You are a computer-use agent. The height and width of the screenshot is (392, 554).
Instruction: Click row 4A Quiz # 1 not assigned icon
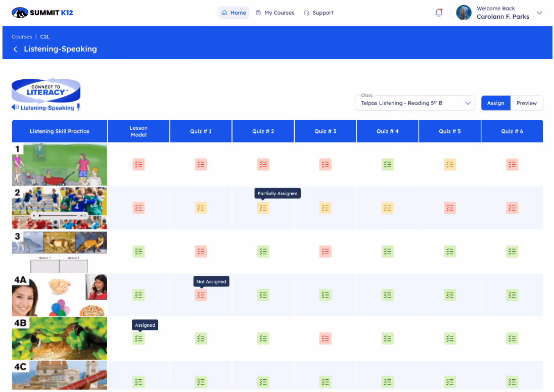[x=201, y=295]
